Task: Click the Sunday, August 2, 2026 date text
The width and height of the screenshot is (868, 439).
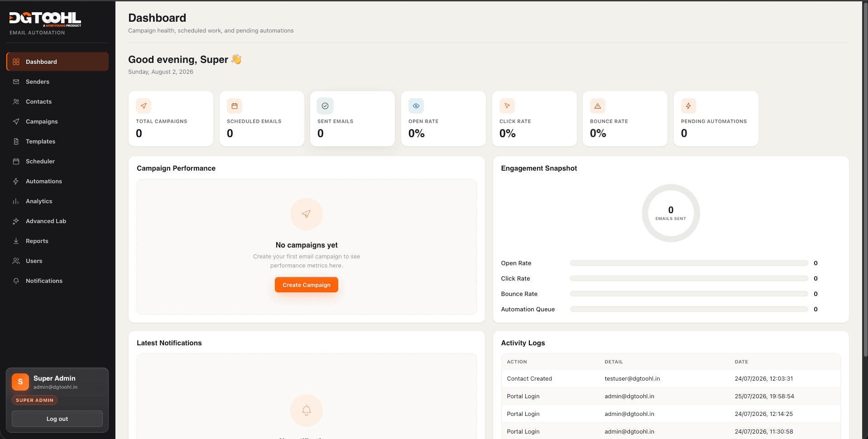Action: pos(161,72)
